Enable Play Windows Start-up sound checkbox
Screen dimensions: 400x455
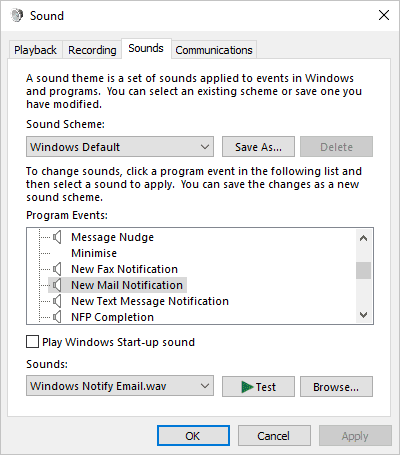tap(32, 342)
